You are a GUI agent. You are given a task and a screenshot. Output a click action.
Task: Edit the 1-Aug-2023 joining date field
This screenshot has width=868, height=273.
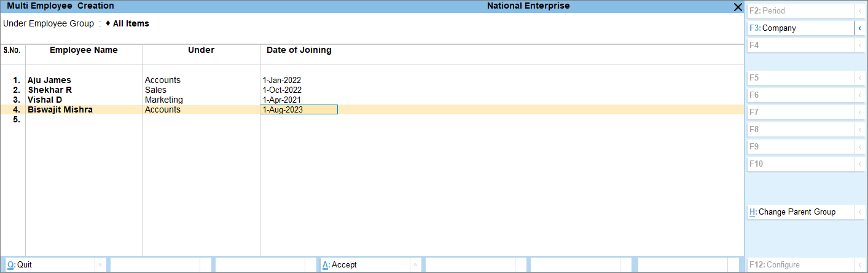tap(299, 109)
